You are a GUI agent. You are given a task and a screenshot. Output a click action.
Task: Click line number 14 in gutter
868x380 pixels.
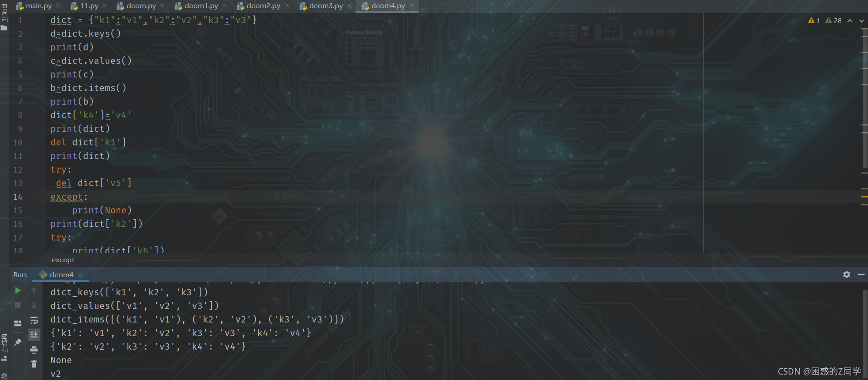tap(18, 197)
